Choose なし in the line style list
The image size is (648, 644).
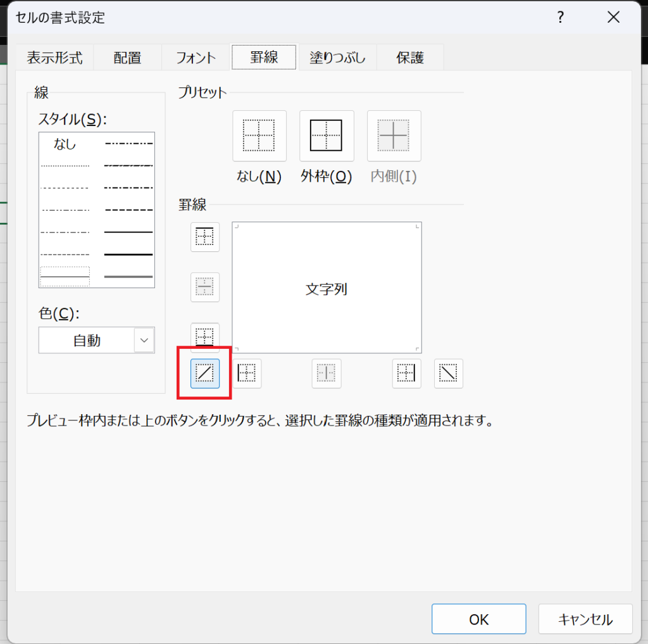[65, 144]
